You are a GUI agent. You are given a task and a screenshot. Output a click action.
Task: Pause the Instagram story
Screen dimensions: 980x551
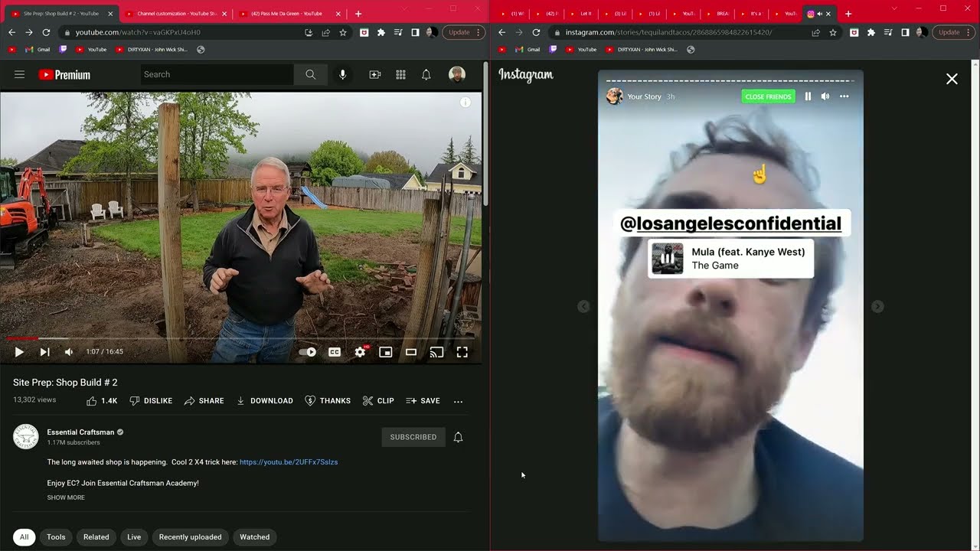[x=808, y=96]
